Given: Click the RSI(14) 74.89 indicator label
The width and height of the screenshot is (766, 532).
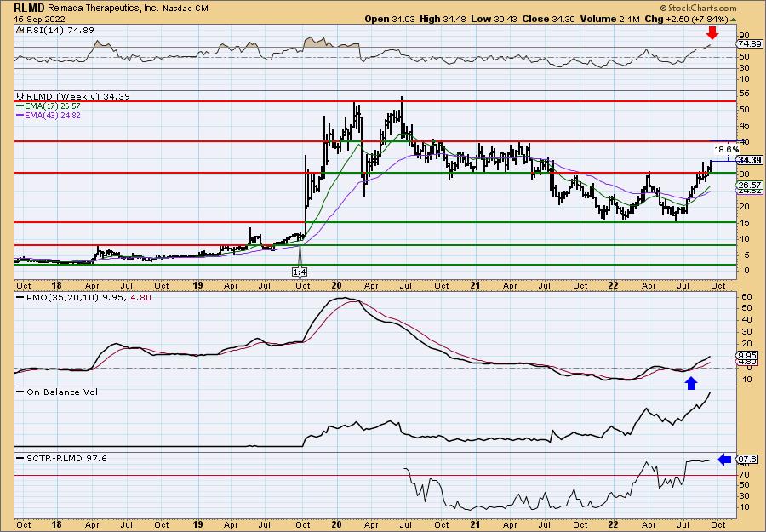Looking at the screenshot, I should [59, 31].
